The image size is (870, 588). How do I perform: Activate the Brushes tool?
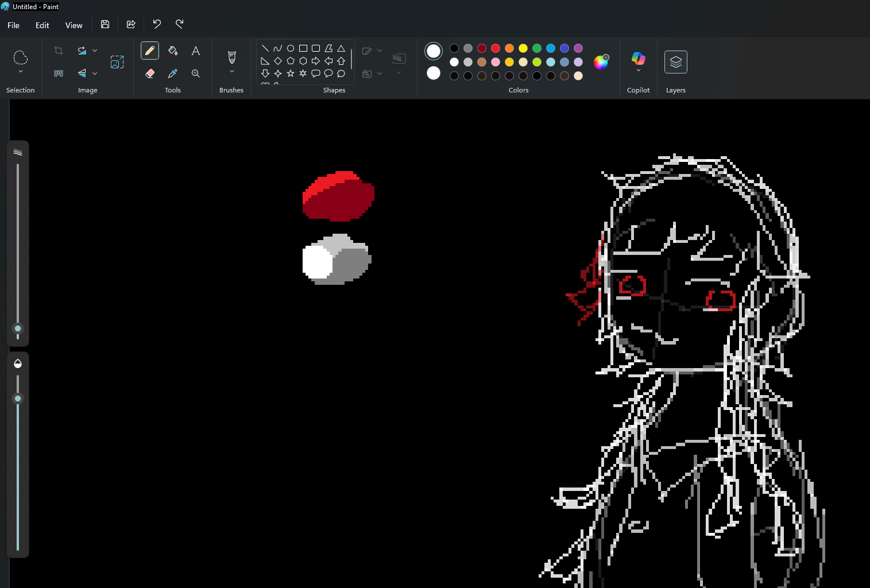point(232,57)
